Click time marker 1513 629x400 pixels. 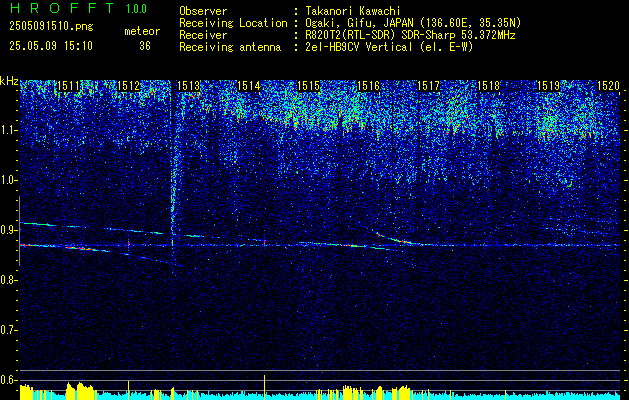tap(189, 85)
